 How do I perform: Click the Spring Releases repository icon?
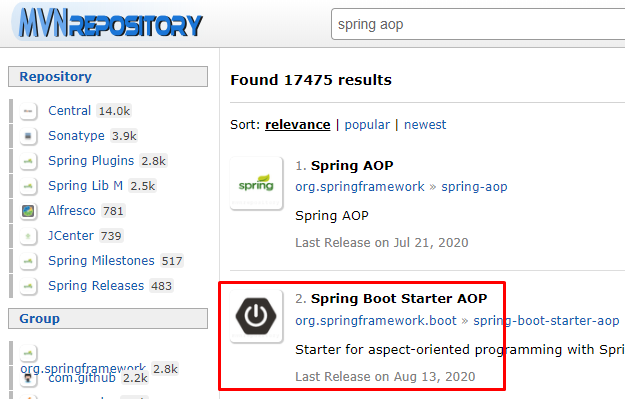tap(28, 286)
